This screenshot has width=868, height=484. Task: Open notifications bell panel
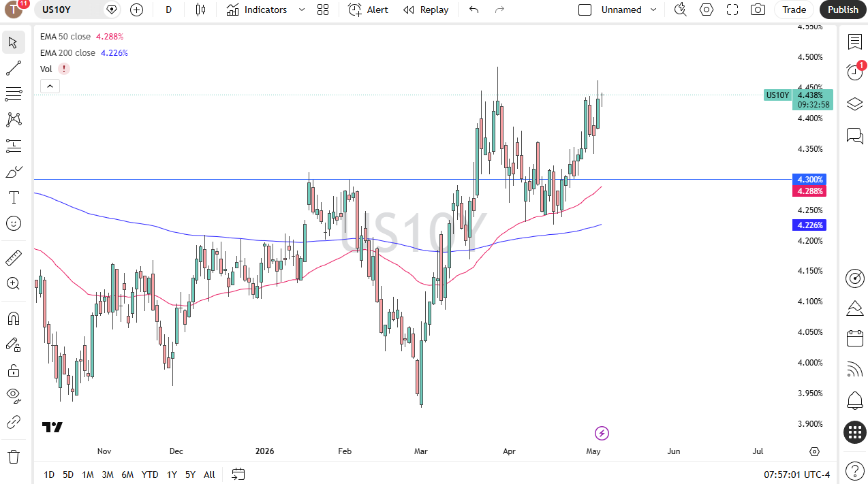[854, 400]
